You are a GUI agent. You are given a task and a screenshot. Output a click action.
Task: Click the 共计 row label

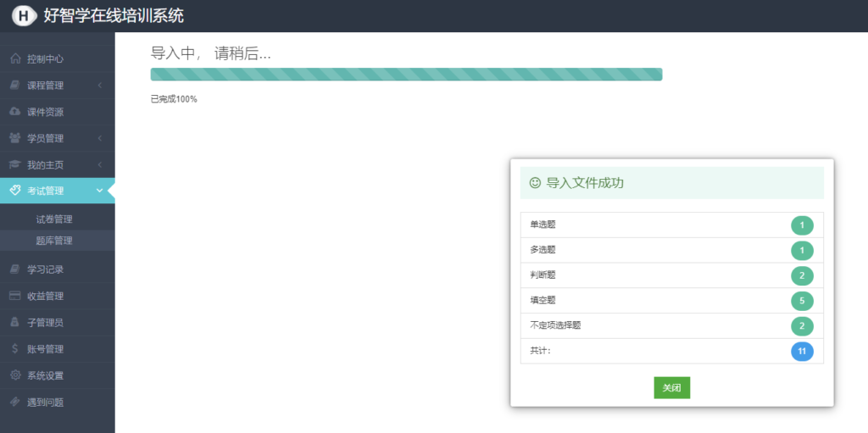click(541, 351)
